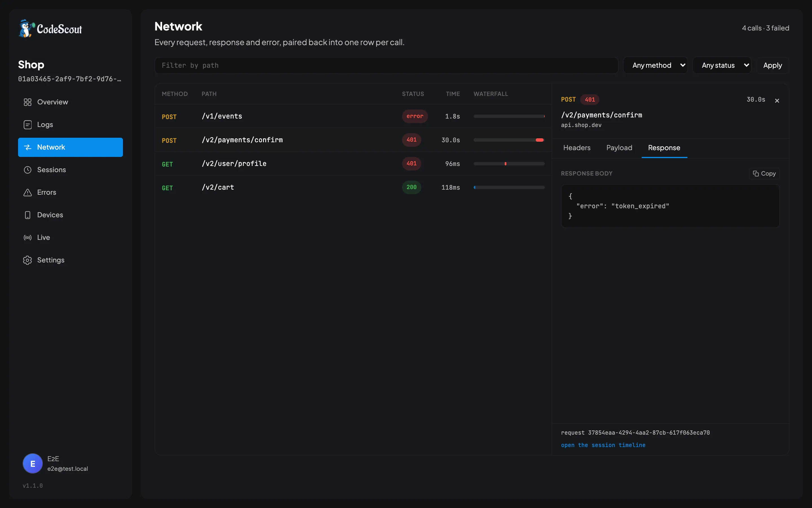
Task: Click the Logs document icon
Action: click(28, 125)
